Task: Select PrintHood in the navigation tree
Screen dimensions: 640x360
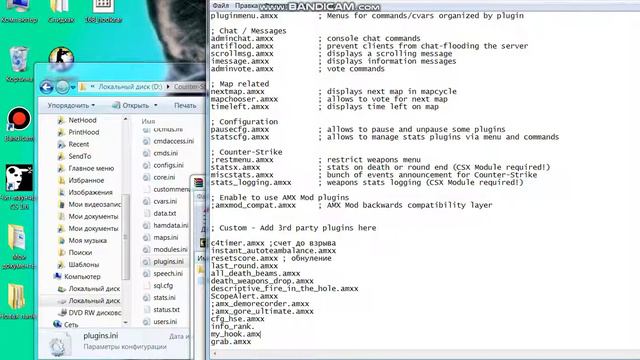Action: tap(84, 132)
